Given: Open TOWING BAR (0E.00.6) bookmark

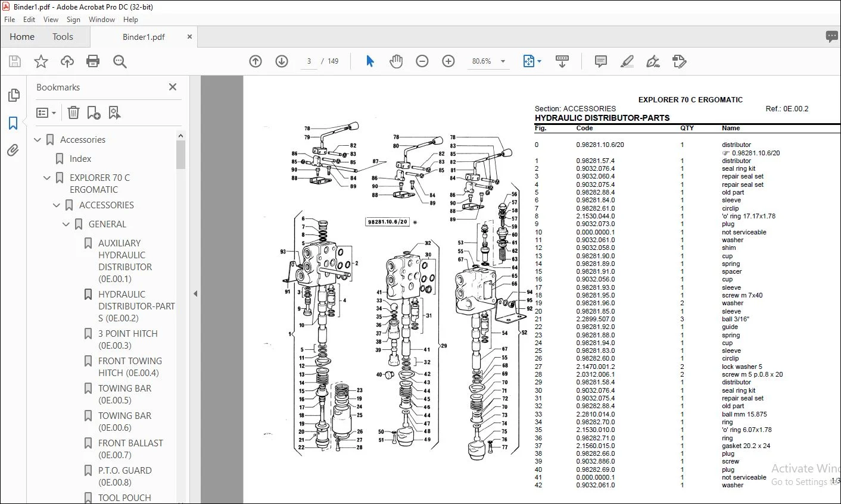Looking at the screenshot, I should [124, 421].
